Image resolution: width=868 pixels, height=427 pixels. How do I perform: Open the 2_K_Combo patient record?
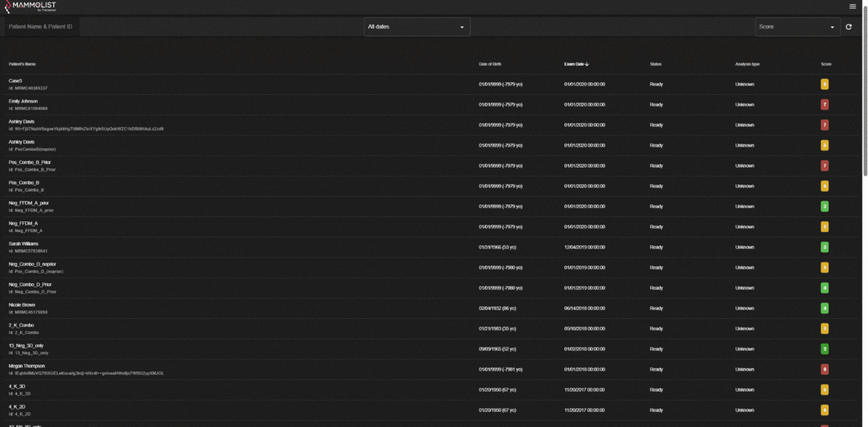pos(21,326)
